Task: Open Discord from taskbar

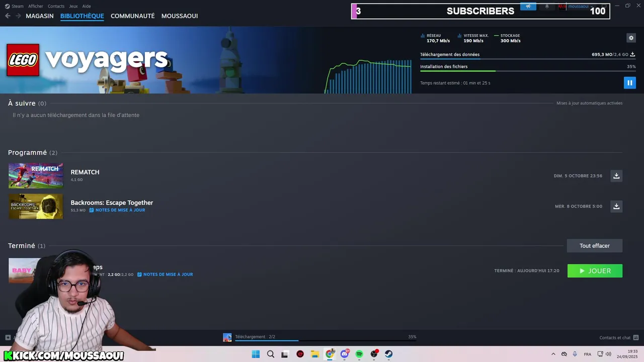Action: (x=345, y=354)
